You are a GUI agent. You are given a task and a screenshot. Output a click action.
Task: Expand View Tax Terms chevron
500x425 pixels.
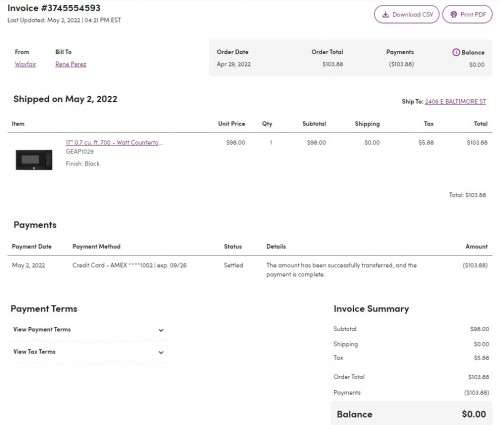pos(161,352)
